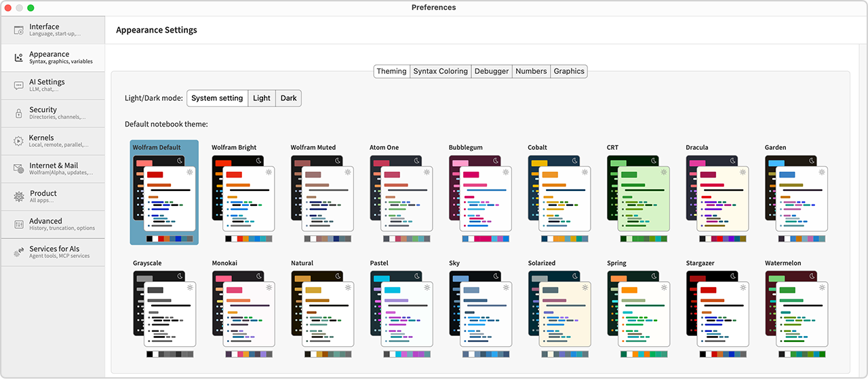The width and height of the screenshot is (868, 380).
Task: Open the Graphics tab
Action: tap(569, 71)
